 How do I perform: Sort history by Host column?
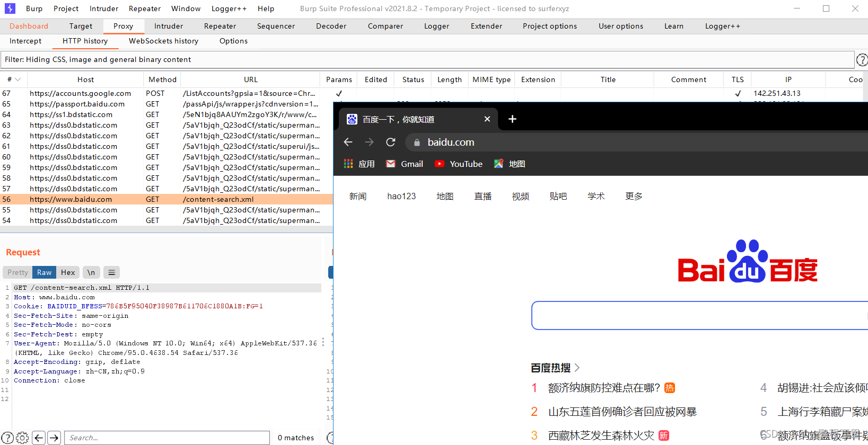coord(85,79)
